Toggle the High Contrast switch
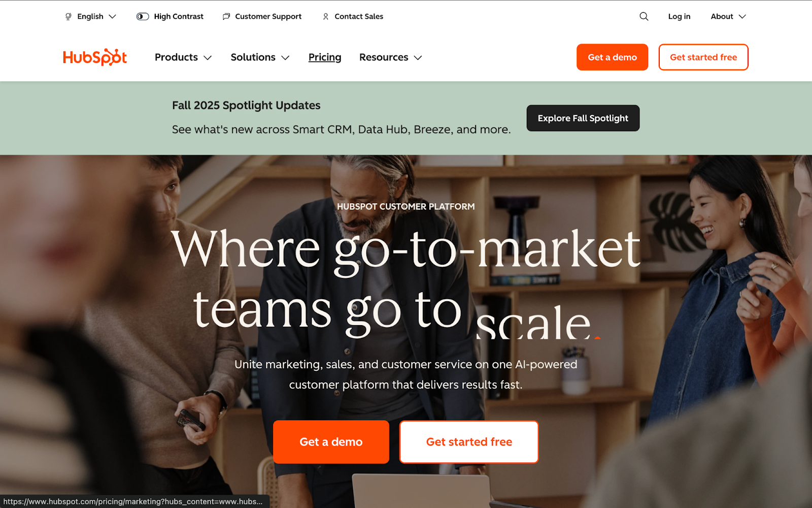This screenshot has width=812, height=508. click(143, 16)
